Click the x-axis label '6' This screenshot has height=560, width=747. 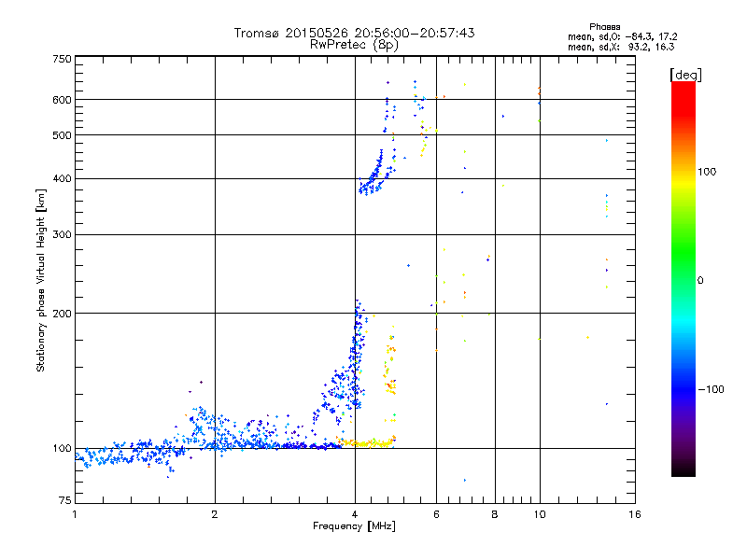coord(436,514)
